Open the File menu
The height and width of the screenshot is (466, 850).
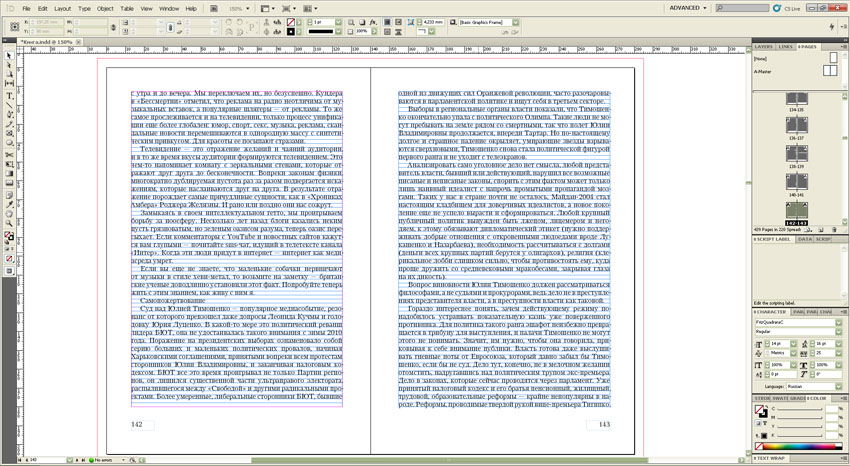pyautogui.click(x=26, y=9)
